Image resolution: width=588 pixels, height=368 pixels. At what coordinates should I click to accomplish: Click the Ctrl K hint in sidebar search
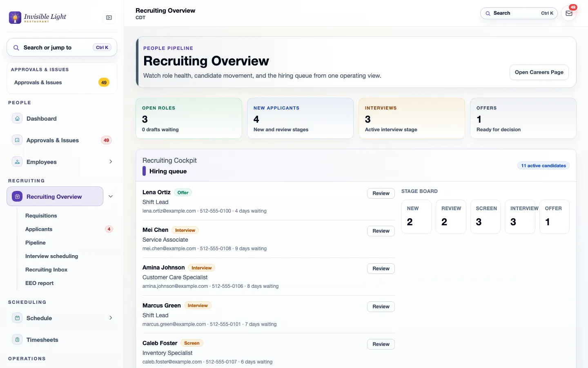tap(102, 47)
